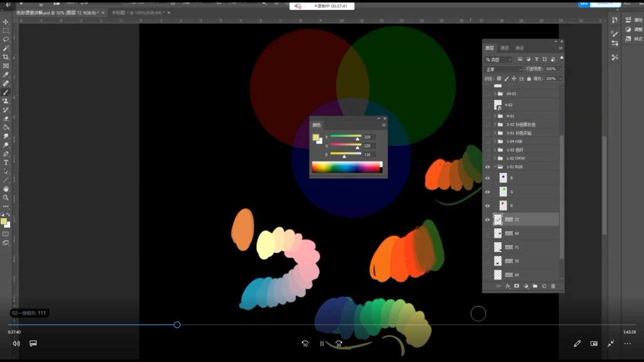The width and height of the screenshot is (644, 362).
Task: Hide layer 图层 72 with eye icon
Action: click(487, 219)
